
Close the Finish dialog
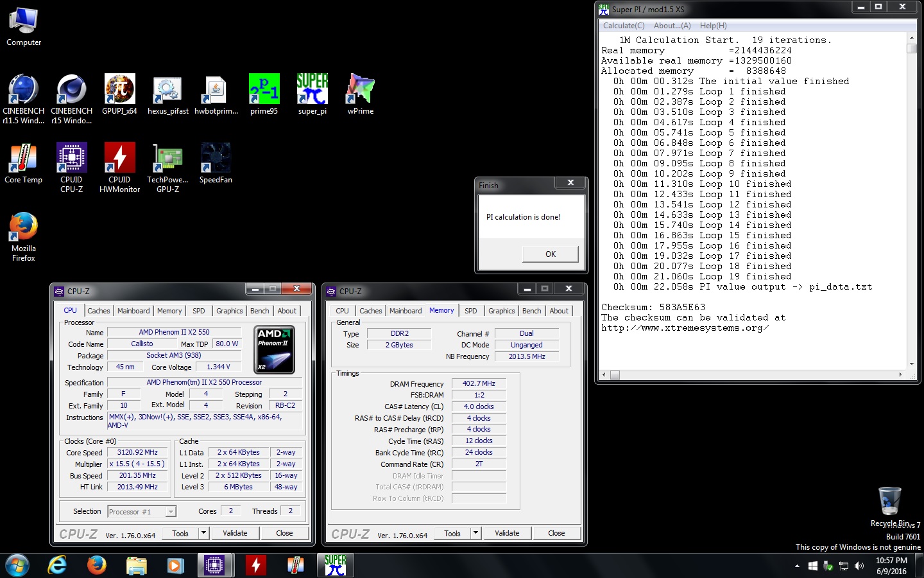[570, 183]
